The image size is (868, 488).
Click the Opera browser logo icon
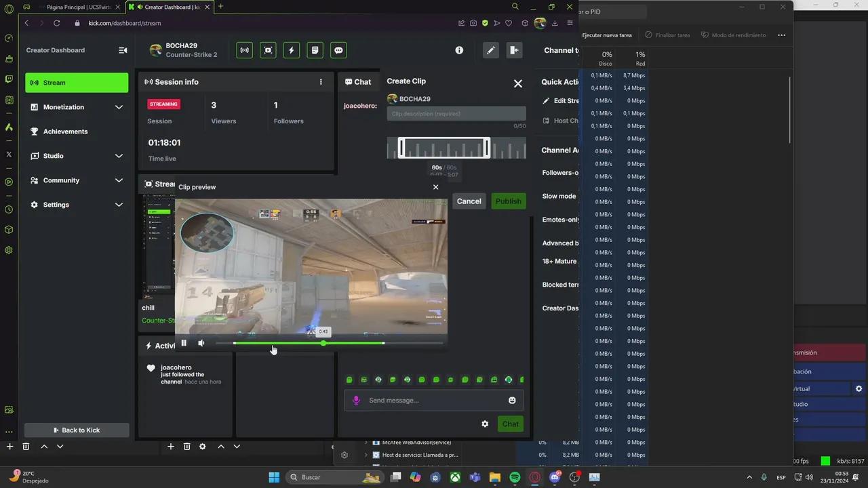pyautogui.click(x=9, y=9)
